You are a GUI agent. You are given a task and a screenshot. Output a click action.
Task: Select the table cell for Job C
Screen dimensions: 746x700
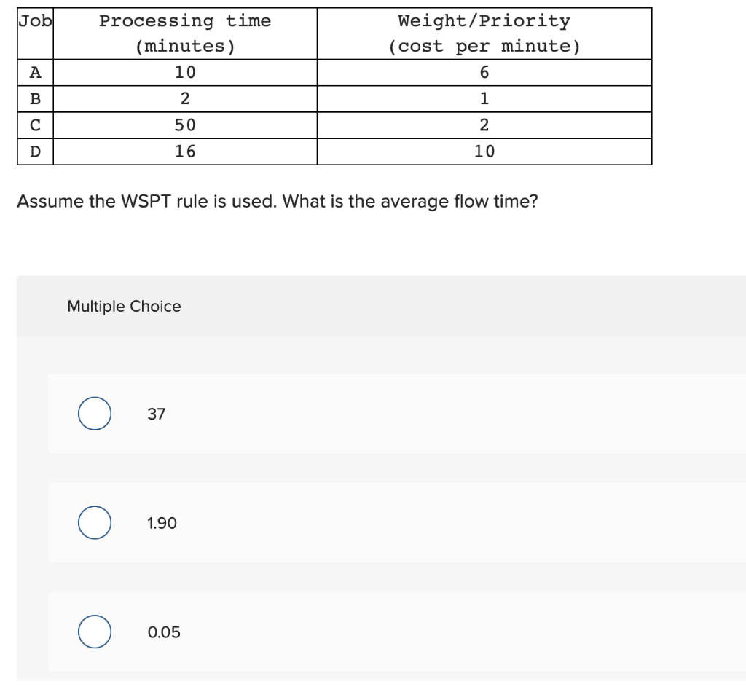pos(34,125)
